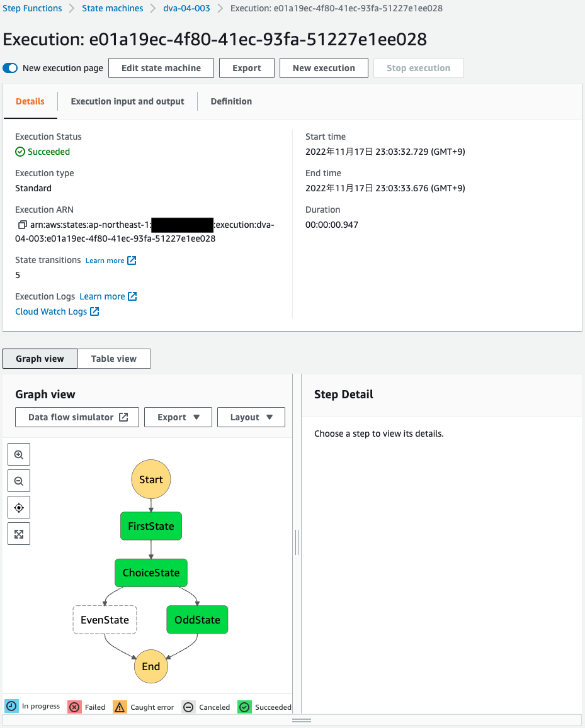Open the Definition tab
Image resolution: width=585 pixels, height=728 pixels.
231,101
